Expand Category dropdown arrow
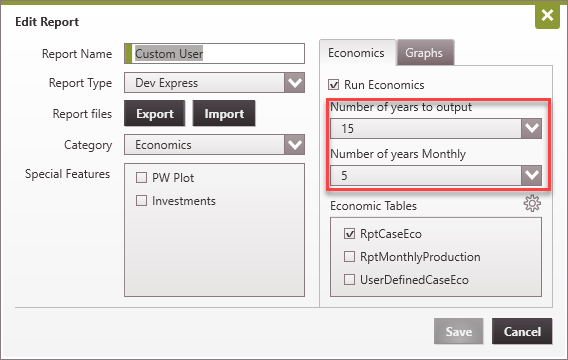This screenshot has width=568, height=360. click(294, 145)
